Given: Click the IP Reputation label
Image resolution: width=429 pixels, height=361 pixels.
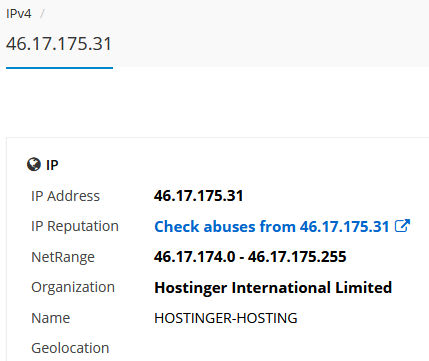Looking at the screenshot, I should point(75,226).
